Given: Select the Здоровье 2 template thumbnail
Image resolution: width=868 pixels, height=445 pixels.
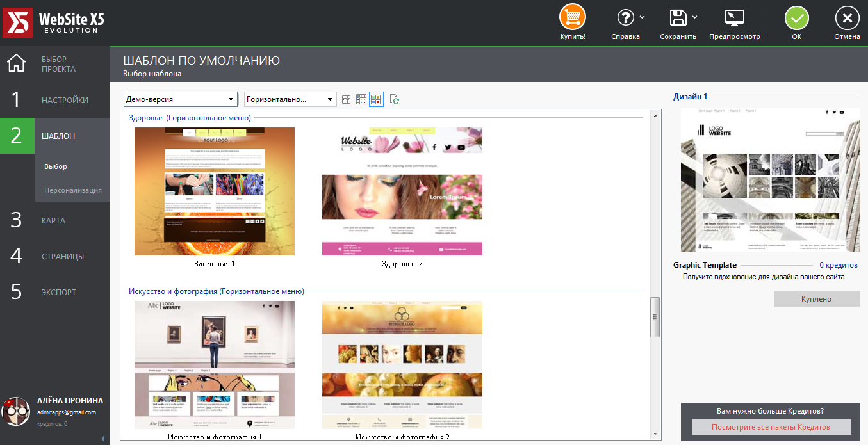Looking at the screenshot, I should click(x=402, y=191).
